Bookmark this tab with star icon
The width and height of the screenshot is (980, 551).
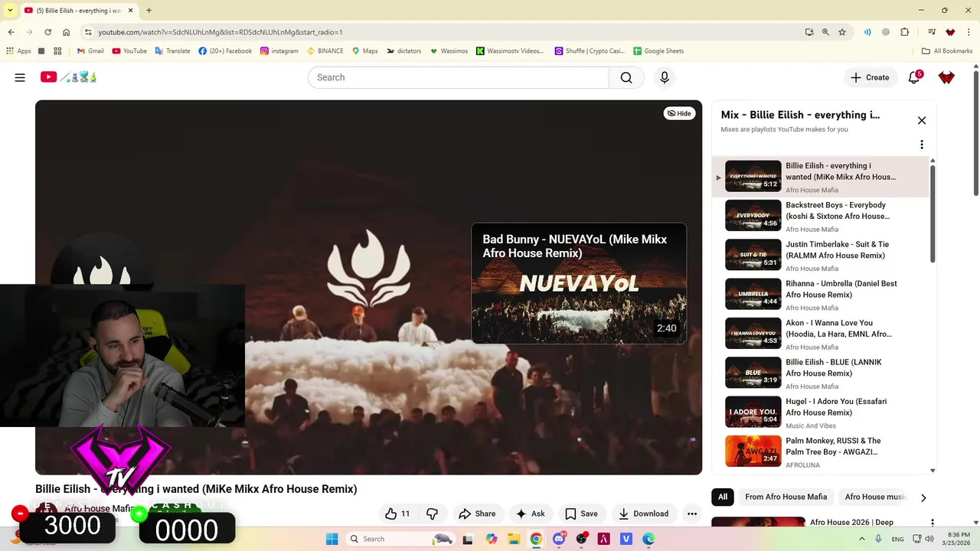click(842, 32)
